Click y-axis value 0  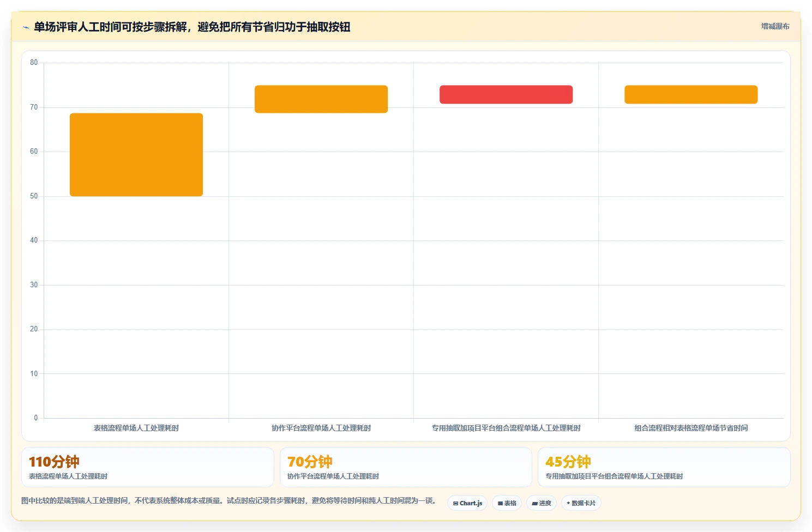coord(36,418)
